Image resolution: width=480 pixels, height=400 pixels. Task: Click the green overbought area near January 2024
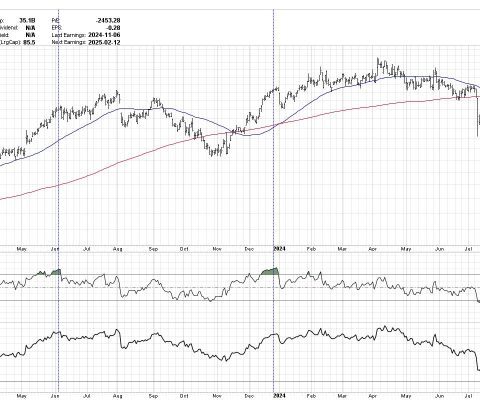pyautogui.click(x=270, y=271)
